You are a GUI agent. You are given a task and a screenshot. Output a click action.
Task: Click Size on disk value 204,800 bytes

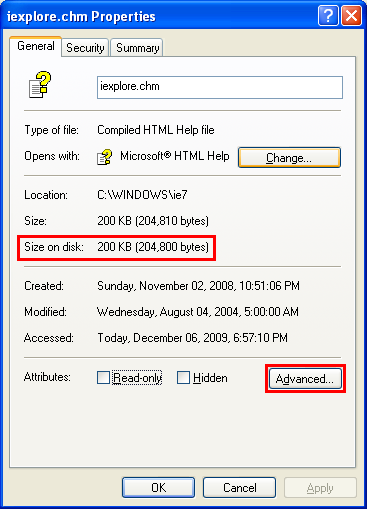pyautogui.click(x=153, y=247)
